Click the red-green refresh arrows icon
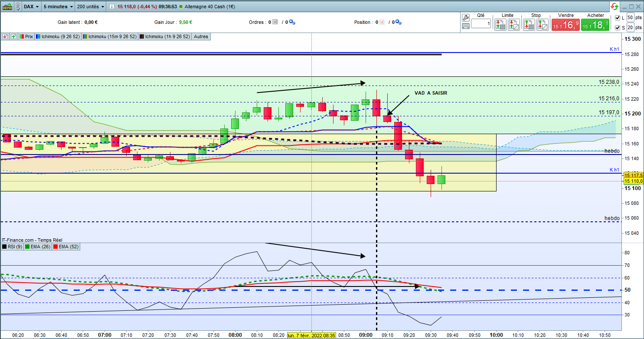644x339 pixels. click(615, 7)
